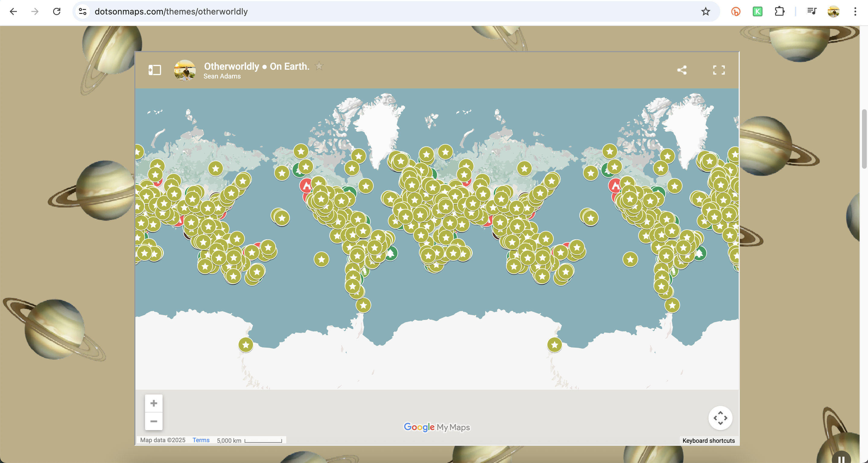Click the map pan camera control
Viewport: 868px width, 463px height.
720,418
